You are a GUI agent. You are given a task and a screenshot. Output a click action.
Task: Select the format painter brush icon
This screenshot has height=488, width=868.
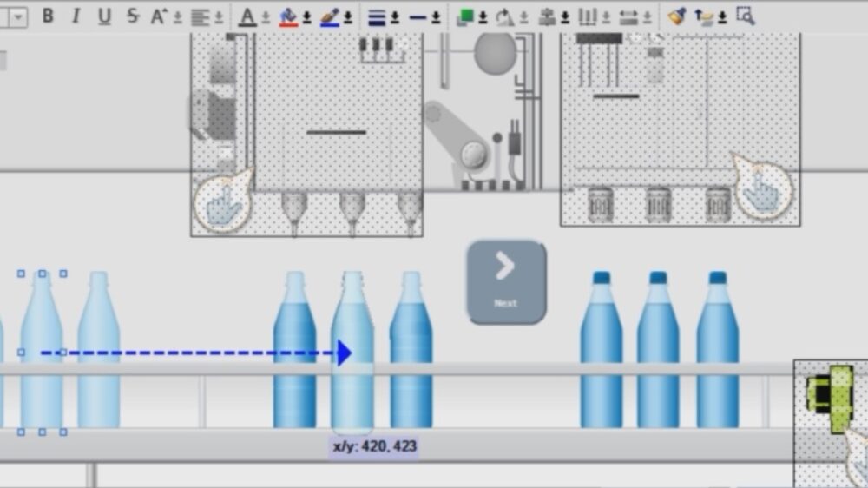coord(676,16)
